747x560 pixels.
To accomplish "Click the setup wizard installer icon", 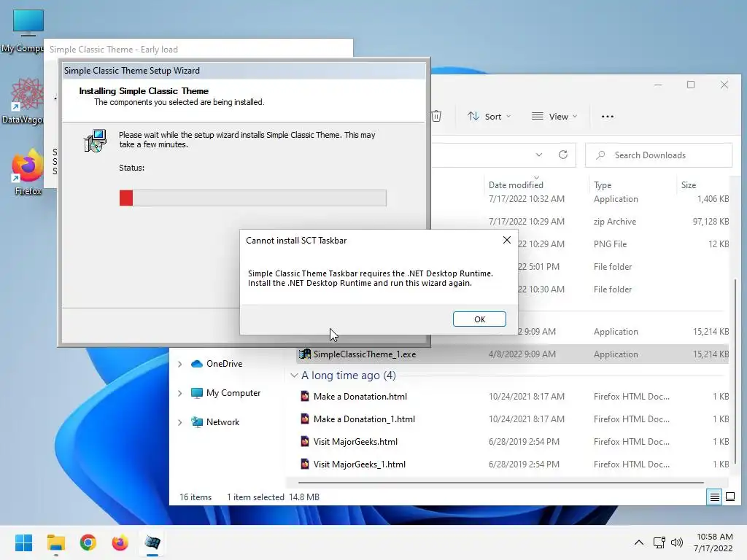I will [96, 141].
